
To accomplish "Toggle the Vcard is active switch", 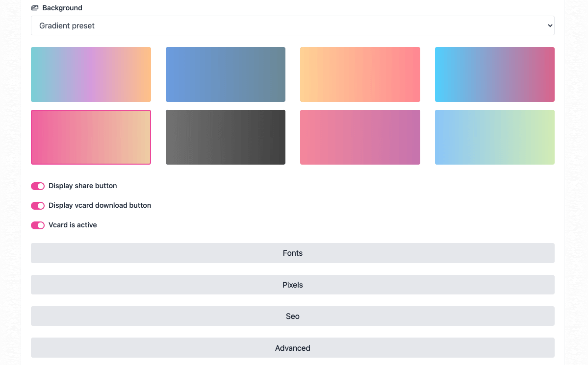I will point(38,225).
